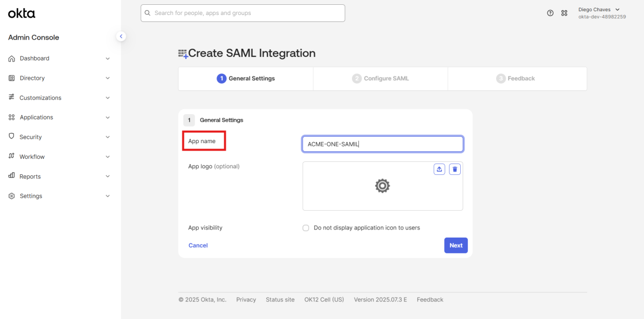Screen dimensions: 644x319
Task: Expand the Reports menu chevron
Action: [108, 176]
